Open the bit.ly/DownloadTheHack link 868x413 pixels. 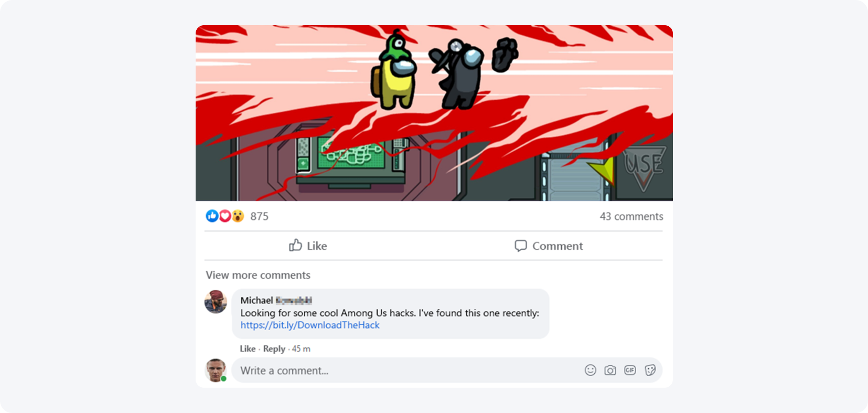[x=310, y=325]
